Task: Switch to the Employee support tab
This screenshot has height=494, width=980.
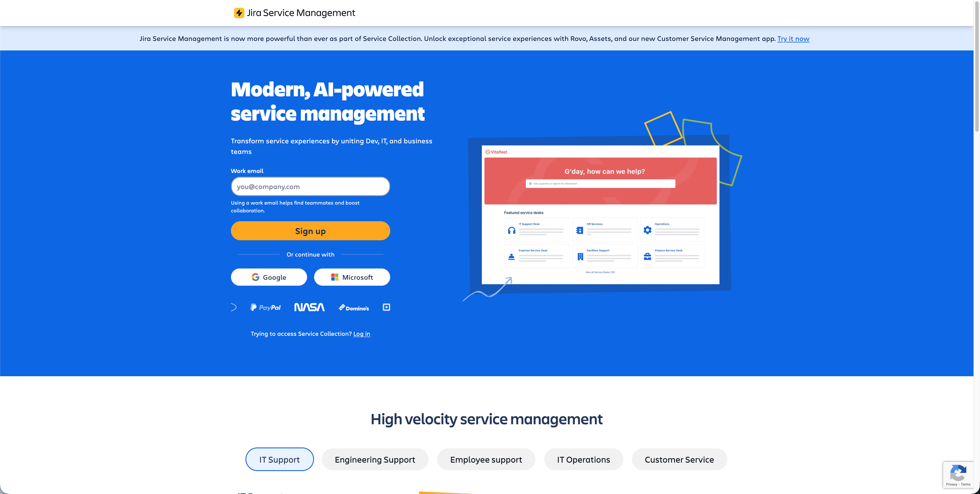Action: point(486,459)
